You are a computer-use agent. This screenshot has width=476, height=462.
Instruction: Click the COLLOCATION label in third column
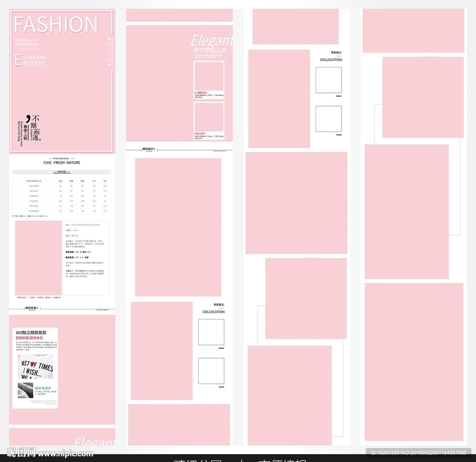click(x=331, y=60)
